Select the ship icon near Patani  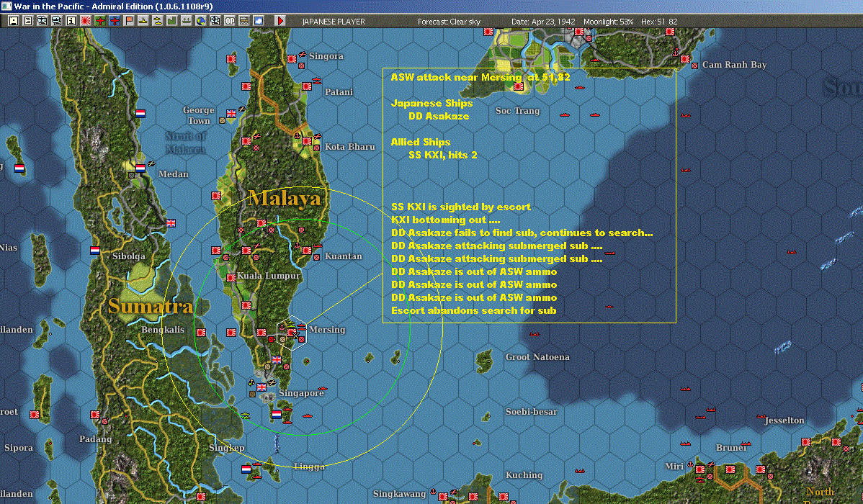click(316, 81)
